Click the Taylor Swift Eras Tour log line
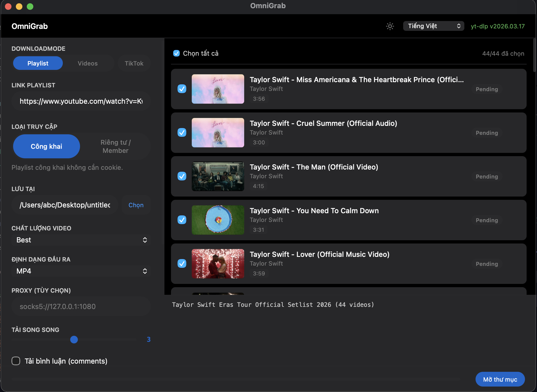The width and height of the screenshot is (537, 392). [273, 305]
